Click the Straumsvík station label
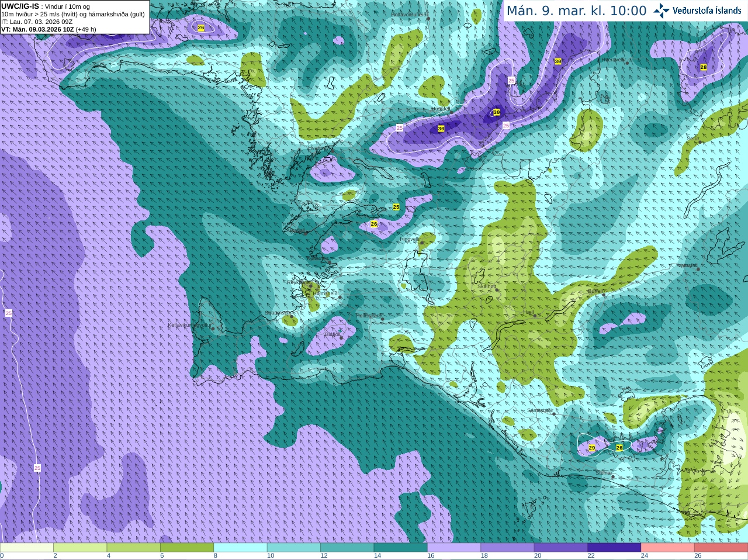This screenshot has width=748, height=560. coord(278,313)
